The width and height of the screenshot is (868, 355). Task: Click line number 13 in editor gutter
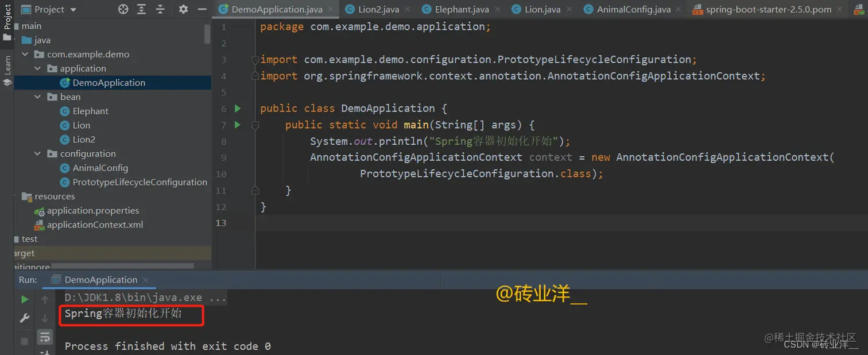[221, 223]
